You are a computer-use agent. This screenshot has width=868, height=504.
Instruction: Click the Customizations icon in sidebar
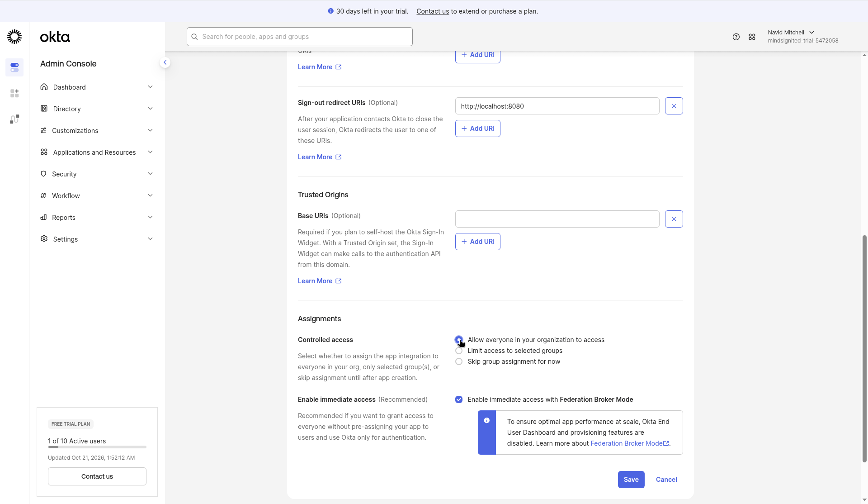[43, 130]
